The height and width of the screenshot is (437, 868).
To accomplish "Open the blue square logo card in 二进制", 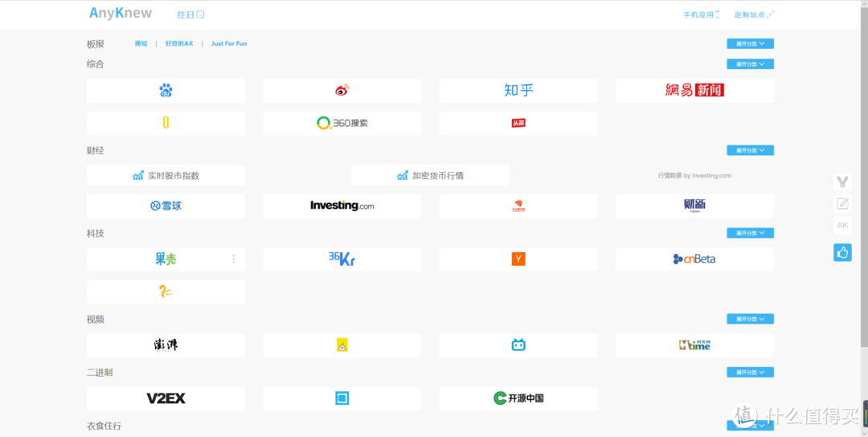I will [x=342, y=398].
